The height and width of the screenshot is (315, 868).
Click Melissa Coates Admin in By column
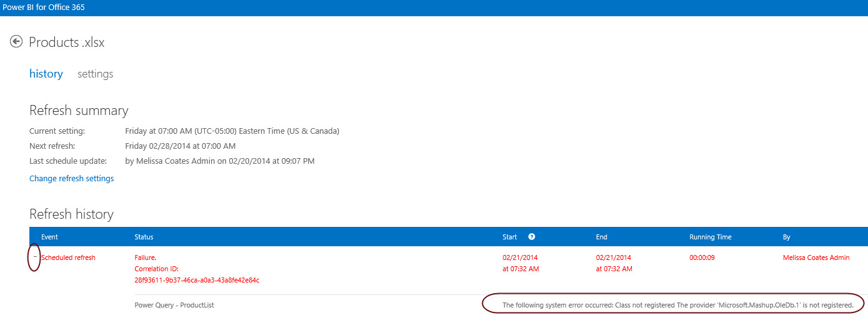[x=816, y=257]
